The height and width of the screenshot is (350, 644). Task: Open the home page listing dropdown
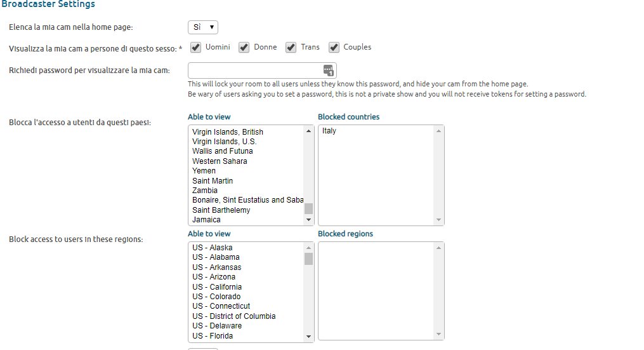203,27
